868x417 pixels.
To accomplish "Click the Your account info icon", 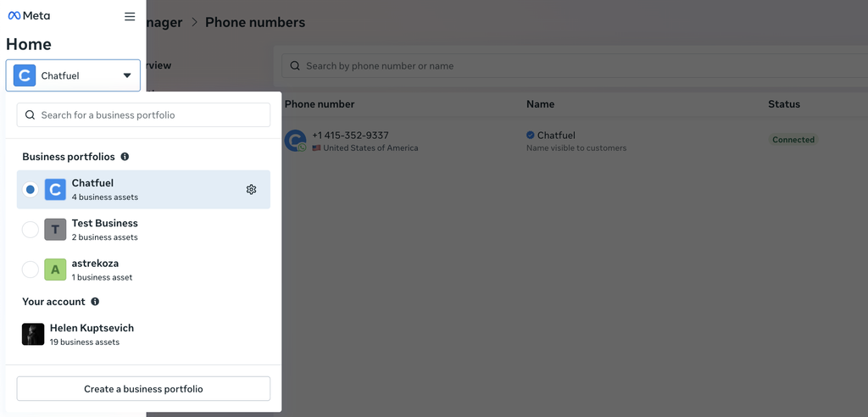I will (95, 302).
